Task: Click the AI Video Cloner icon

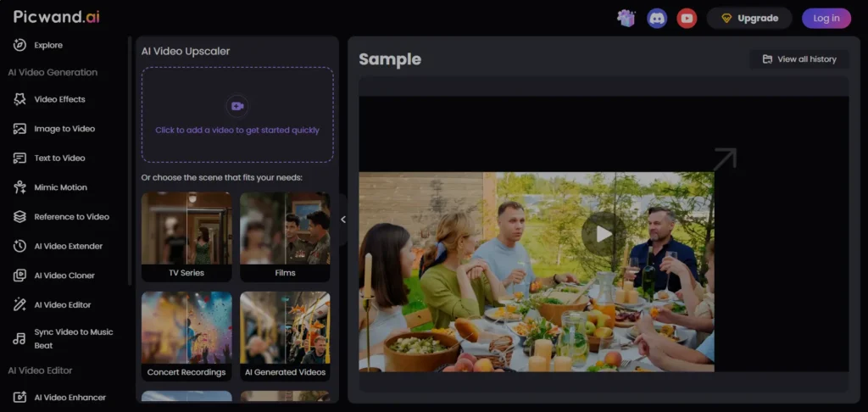Action: pos(20,276)
